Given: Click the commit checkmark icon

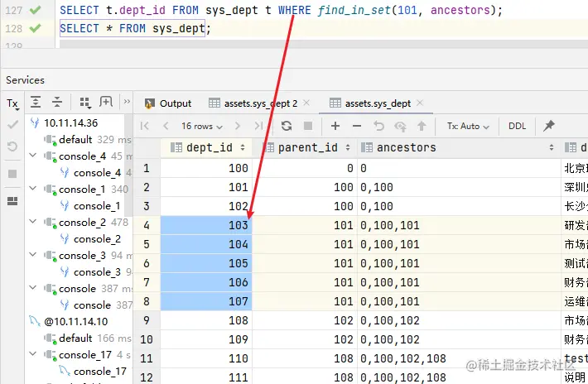Looking at the screenshot, I should [x=12, y=124].
